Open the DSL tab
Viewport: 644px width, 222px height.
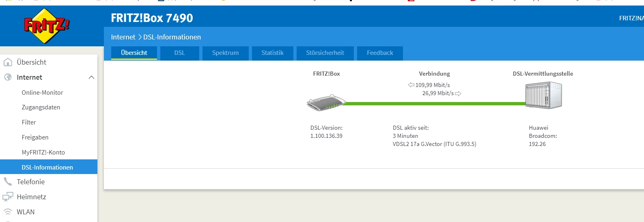pyautogui.click(x=179, y=53)
